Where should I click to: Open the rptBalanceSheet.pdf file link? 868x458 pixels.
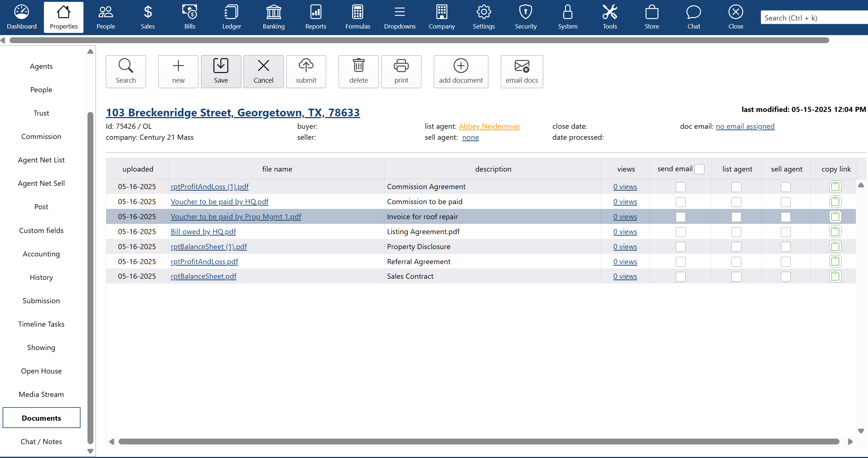pos(204,276)
